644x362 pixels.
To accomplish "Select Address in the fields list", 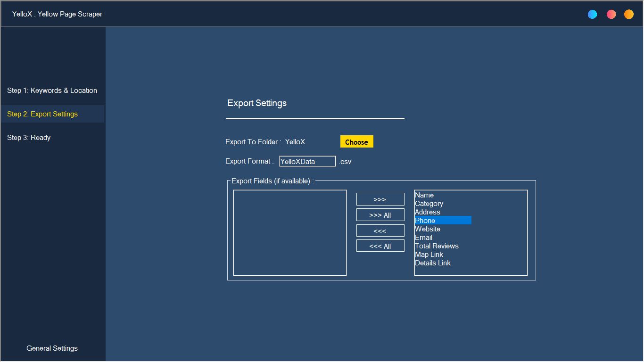I will click(443, 212).
